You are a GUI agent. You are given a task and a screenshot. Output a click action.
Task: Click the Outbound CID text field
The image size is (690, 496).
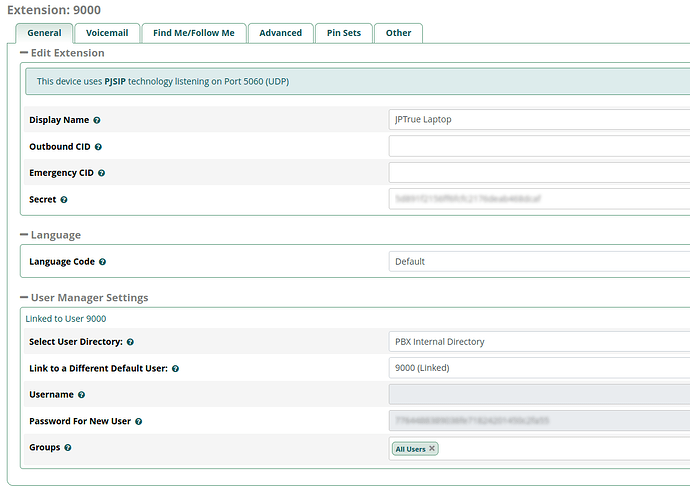tap(538, 147)
